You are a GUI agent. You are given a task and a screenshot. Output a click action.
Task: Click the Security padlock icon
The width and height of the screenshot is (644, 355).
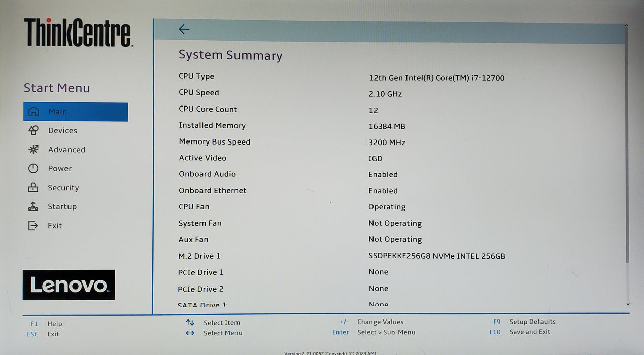pyautogui.click(x=33, y=188)
